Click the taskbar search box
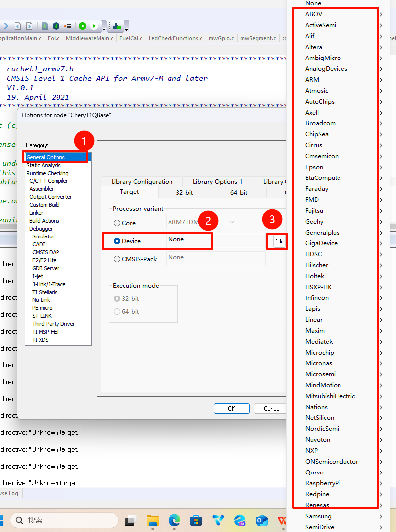396x532 pixels. [64, 520]
